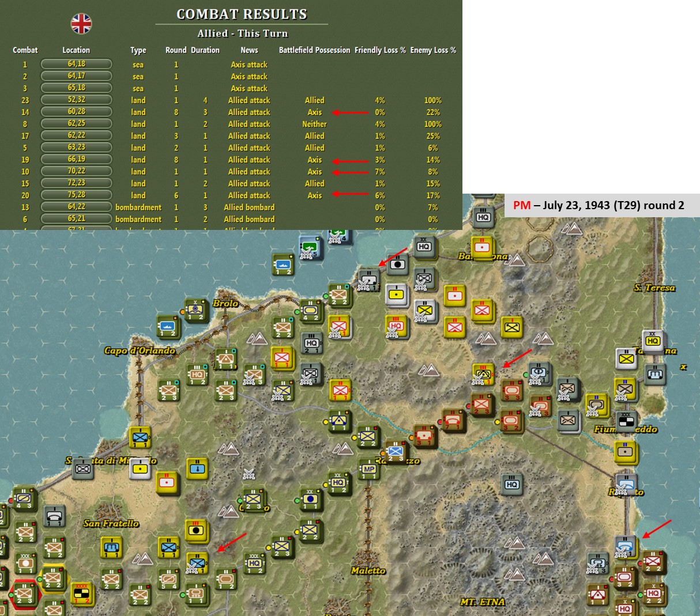Select the XXXX army headquarters counter southwest of San Fratello
The height and width of the screenshot is (616, 700).
pyautogui.click(x=82, y=592)
